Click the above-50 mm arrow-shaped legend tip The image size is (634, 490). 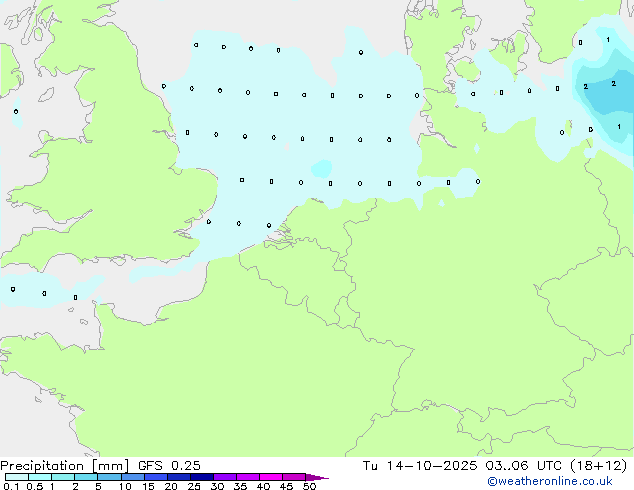[317, 477]
